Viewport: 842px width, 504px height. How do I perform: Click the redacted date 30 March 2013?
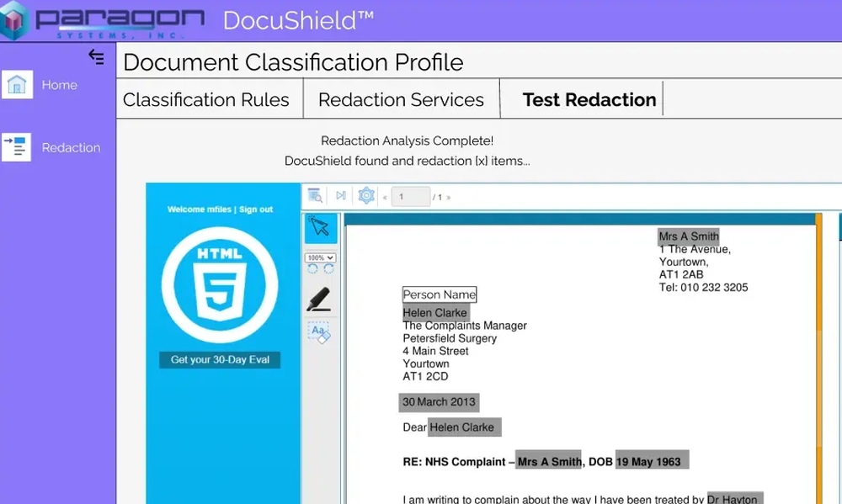[439, 402]
